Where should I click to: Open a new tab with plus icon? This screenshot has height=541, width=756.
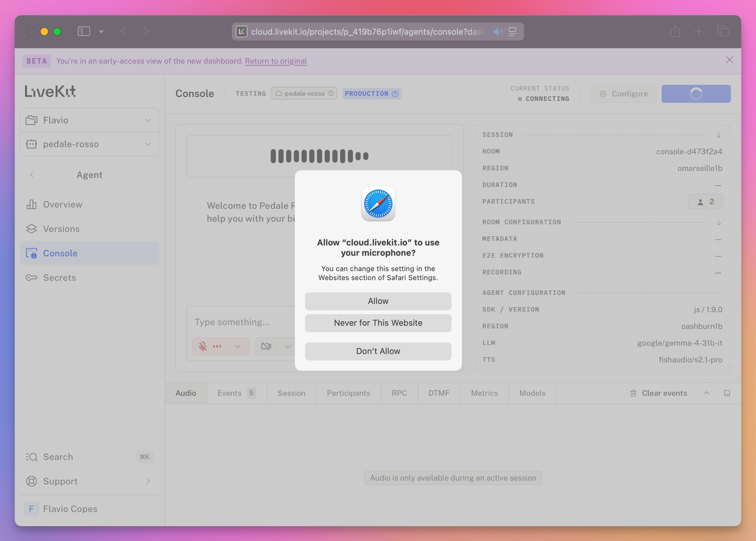[x=699, y=31]
